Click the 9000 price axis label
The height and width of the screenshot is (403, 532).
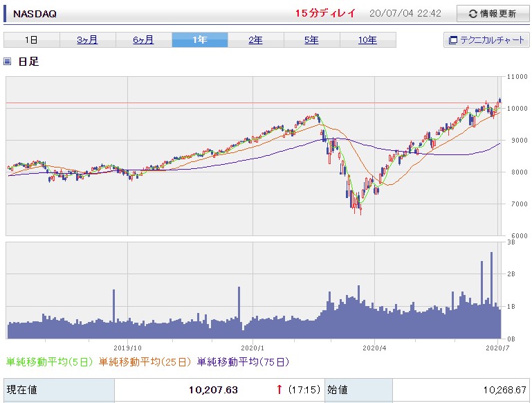517,140
